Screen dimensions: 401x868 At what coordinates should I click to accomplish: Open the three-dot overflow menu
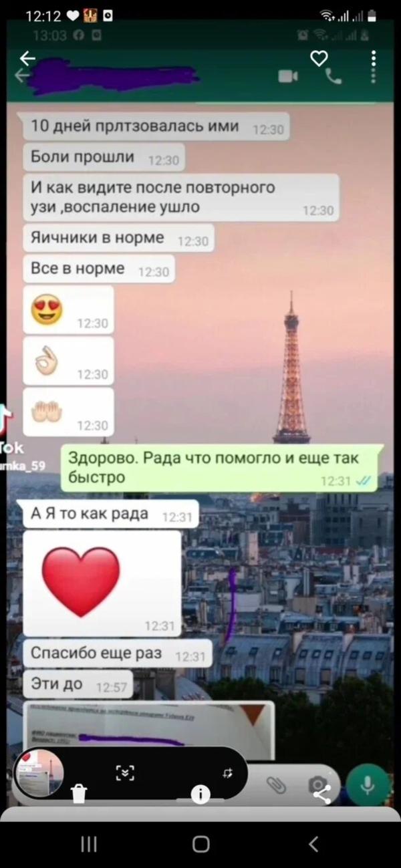click(x=373, y=59)
